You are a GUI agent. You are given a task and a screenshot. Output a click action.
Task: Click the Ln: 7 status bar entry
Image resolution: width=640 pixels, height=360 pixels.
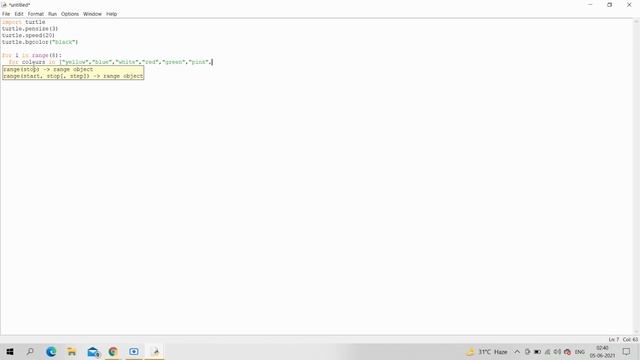(613, 339)
